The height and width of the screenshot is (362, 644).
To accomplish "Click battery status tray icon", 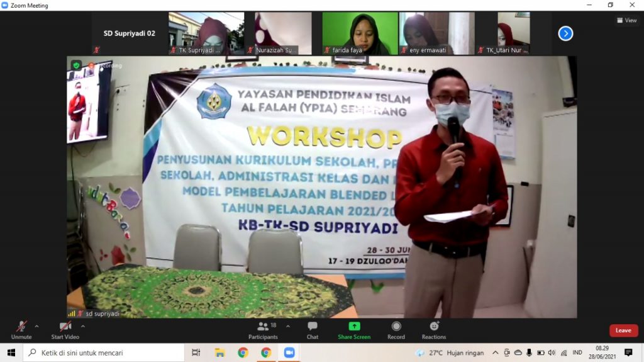I will point(540,353).
